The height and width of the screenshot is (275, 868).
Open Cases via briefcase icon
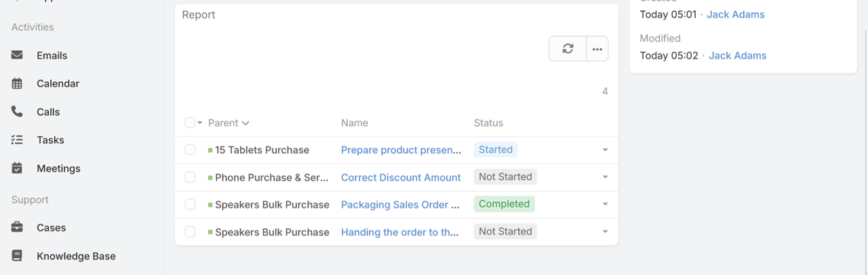point(17,228)
